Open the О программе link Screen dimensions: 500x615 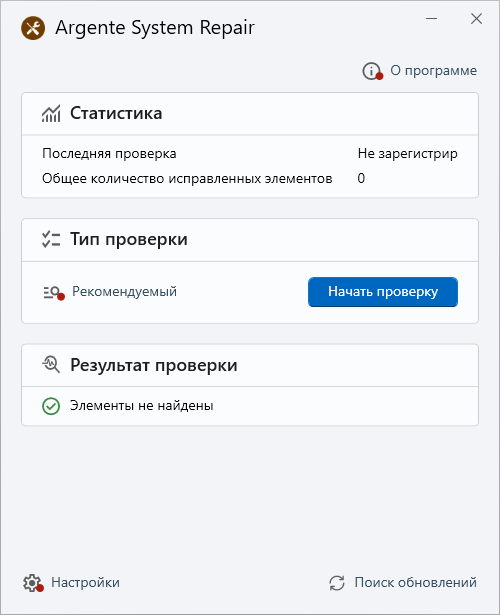pyautogui.click(x=433, y=71)
